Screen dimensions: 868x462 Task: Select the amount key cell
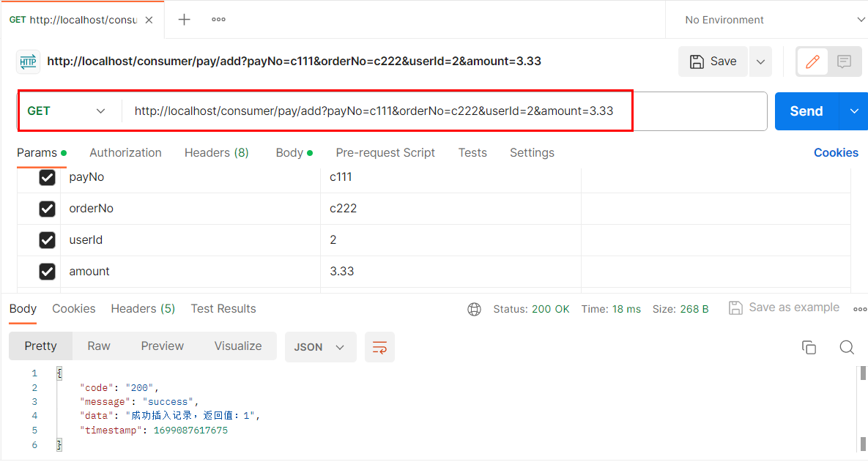click(x=190, y=272)
